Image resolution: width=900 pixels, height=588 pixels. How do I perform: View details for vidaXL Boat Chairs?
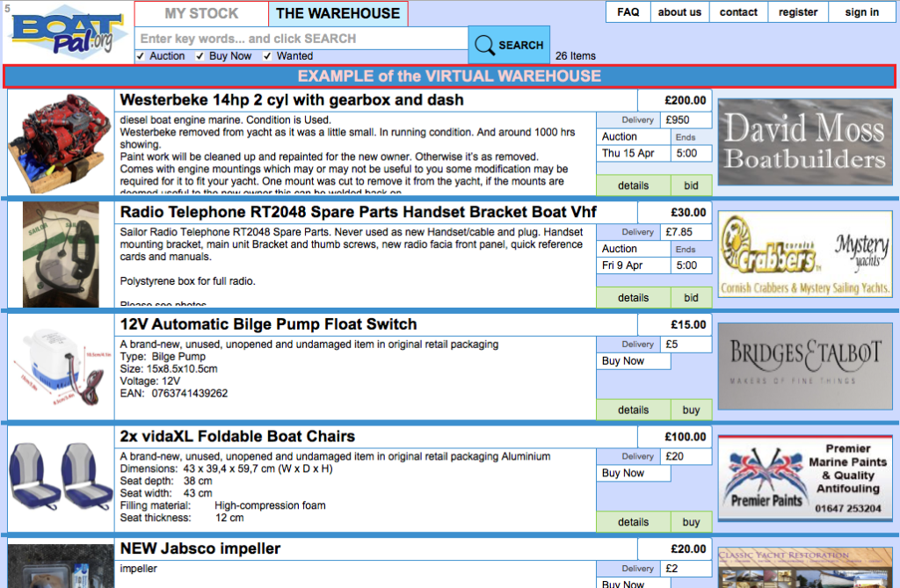[633, 522]
